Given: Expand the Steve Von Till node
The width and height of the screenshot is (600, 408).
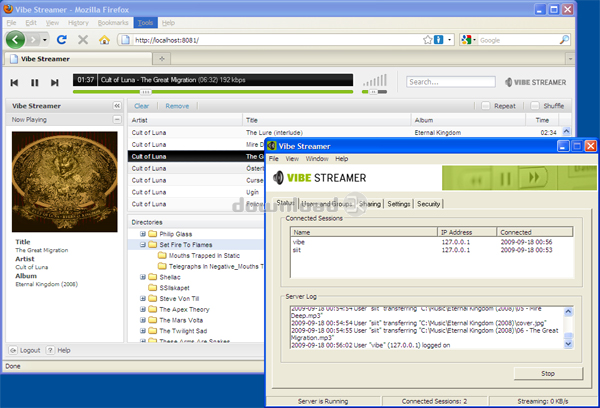Looking at the screenshot, I should (x=143, y=299).
